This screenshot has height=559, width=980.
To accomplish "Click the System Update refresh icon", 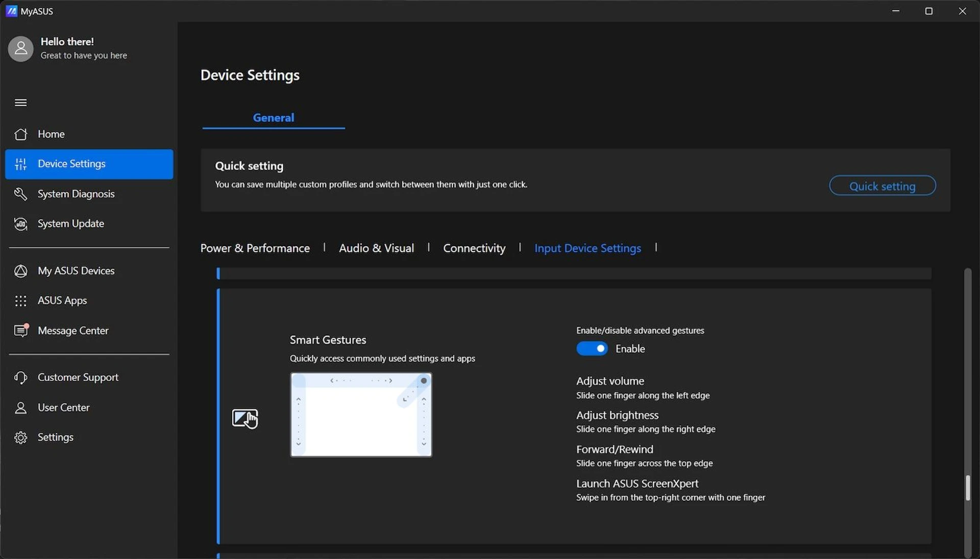I will pos(20,224).
